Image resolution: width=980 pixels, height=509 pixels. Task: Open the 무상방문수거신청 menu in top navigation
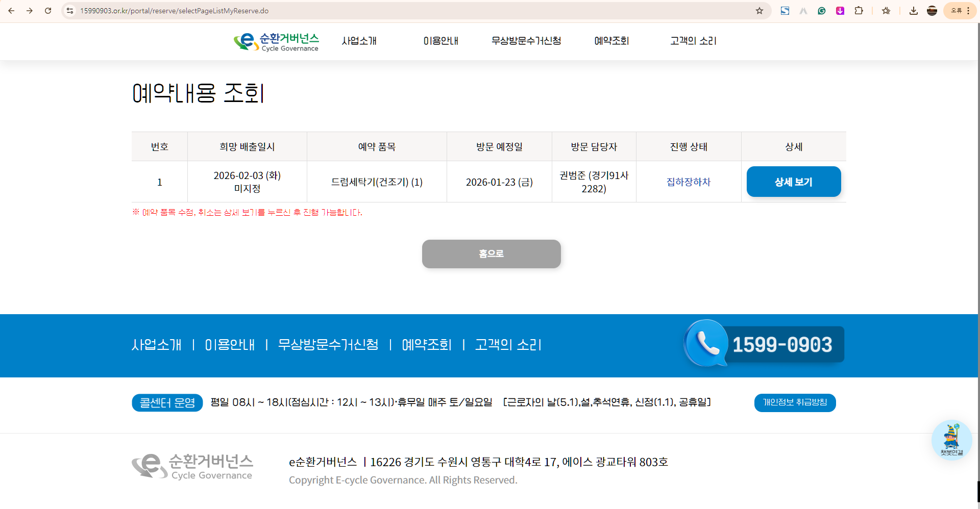[x=526, y=41]
